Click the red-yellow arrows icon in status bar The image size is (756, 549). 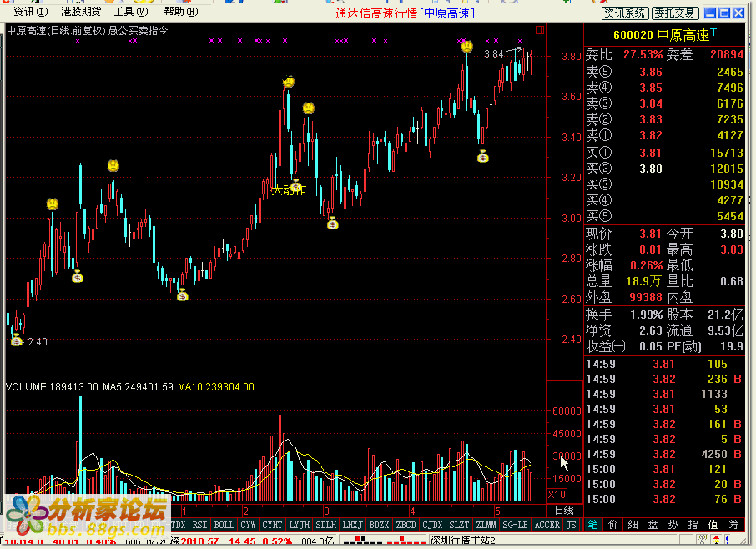point(716,540)
